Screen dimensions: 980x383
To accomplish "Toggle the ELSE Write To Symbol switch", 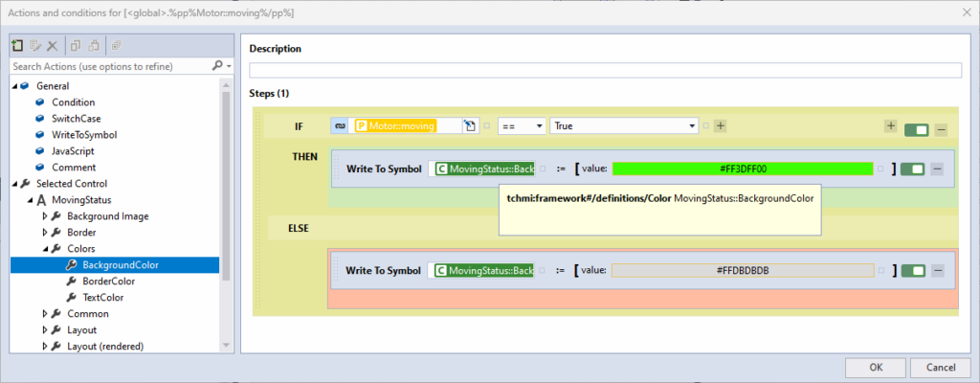I will [x=912, y=271].
